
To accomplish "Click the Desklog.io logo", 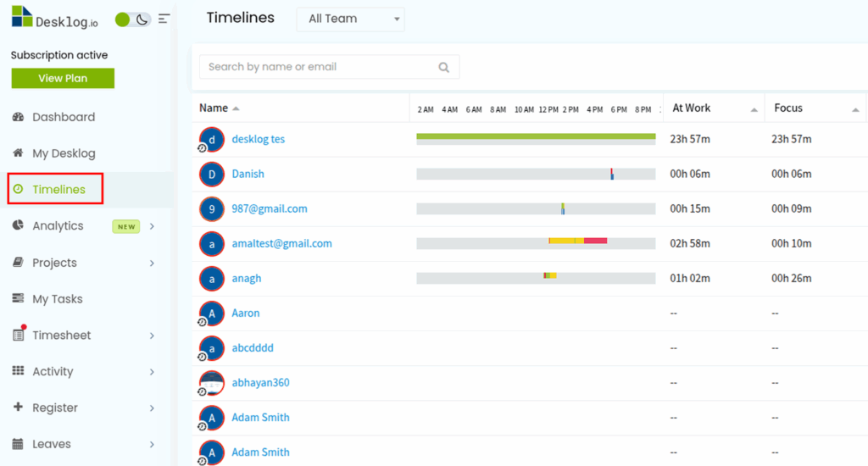I will pos(55,18).
